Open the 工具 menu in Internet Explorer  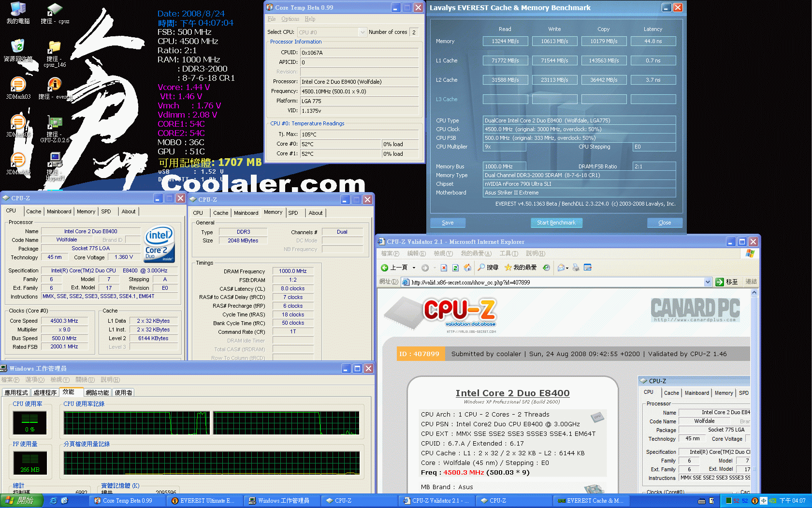pyautogui.click(x=508, y=254)
